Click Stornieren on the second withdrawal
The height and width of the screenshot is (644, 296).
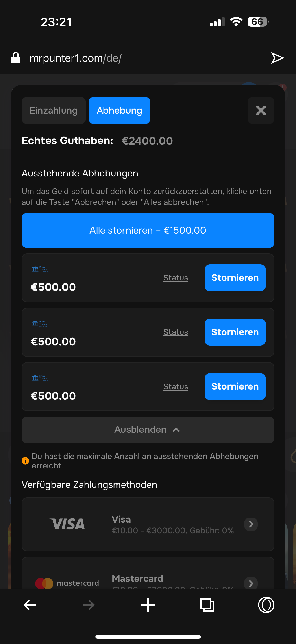tap(235, 332)
